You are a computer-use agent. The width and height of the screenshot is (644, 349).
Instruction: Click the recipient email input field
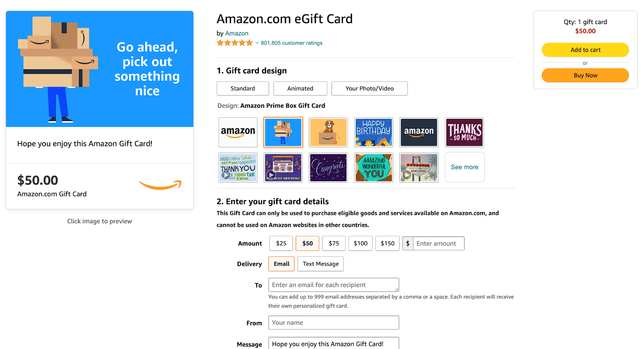tap(333, 285)
